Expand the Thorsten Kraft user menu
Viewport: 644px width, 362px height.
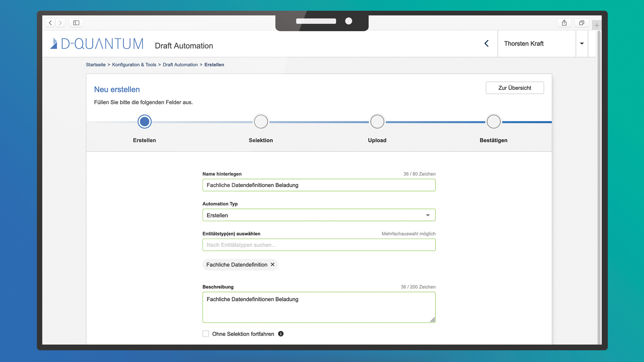click(x=582, y=44)
